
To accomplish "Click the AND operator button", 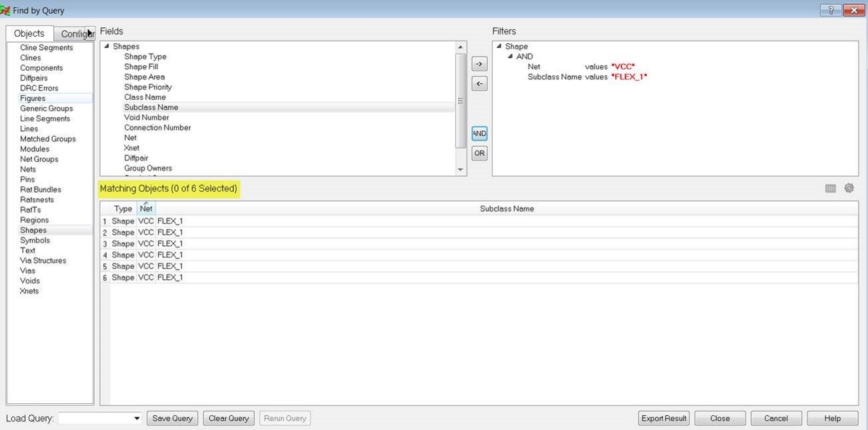I will tap(479, 133).
